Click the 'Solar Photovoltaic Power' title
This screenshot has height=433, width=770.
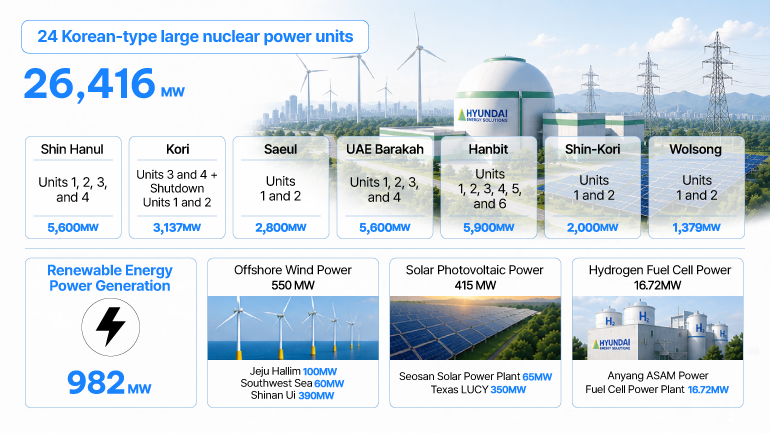(474, 270)
